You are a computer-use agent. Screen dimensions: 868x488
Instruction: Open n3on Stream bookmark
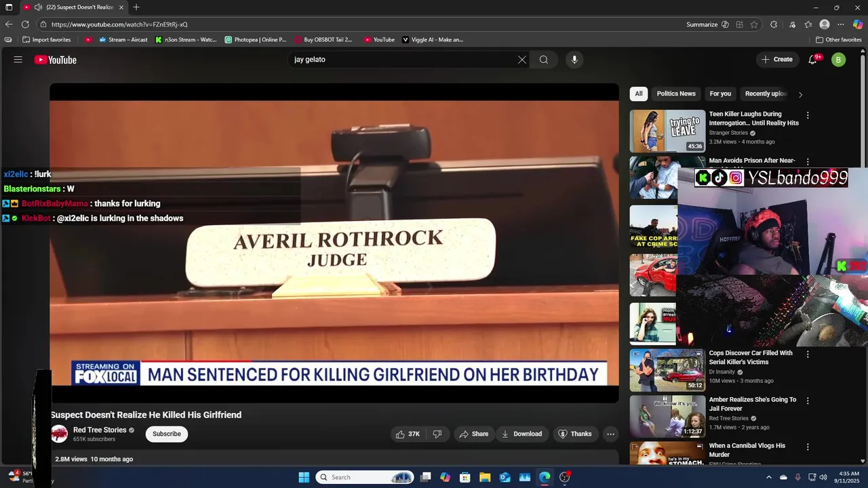tap(186, 39)
